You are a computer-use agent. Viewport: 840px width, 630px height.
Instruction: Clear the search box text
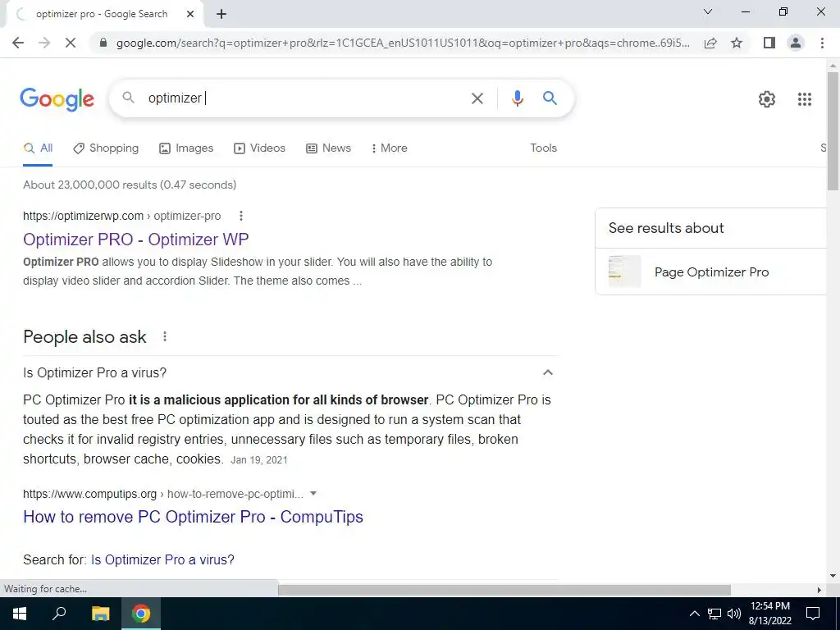[x=477, y=98]
